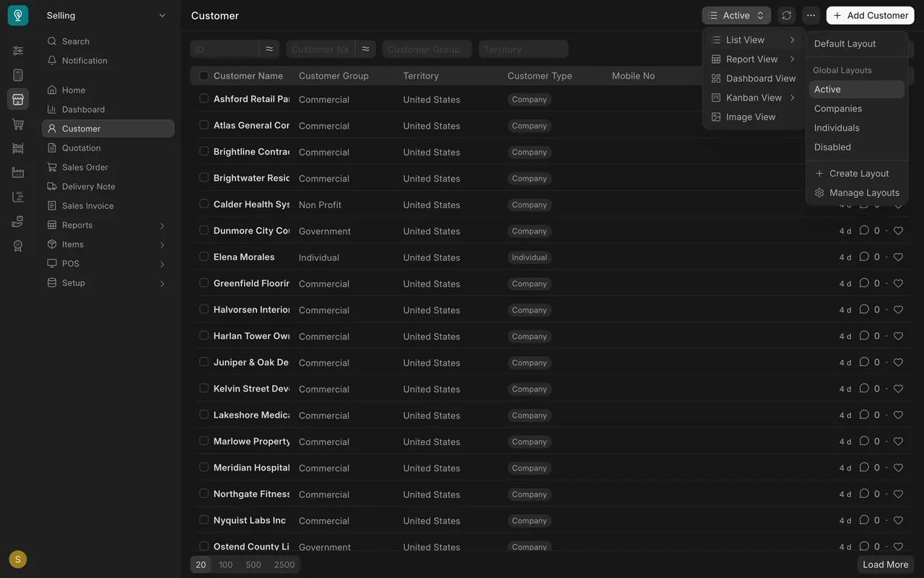The image size is (924, 578).
Task: Click comment icon on Harlan Tower row
Action: tap(864, 336)
